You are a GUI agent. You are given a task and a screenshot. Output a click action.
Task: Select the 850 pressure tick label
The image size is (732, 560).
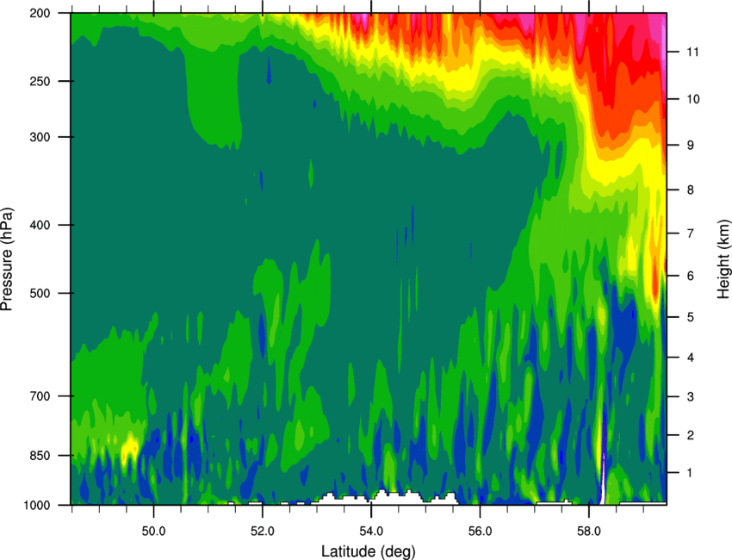click(x=40, y=456)
